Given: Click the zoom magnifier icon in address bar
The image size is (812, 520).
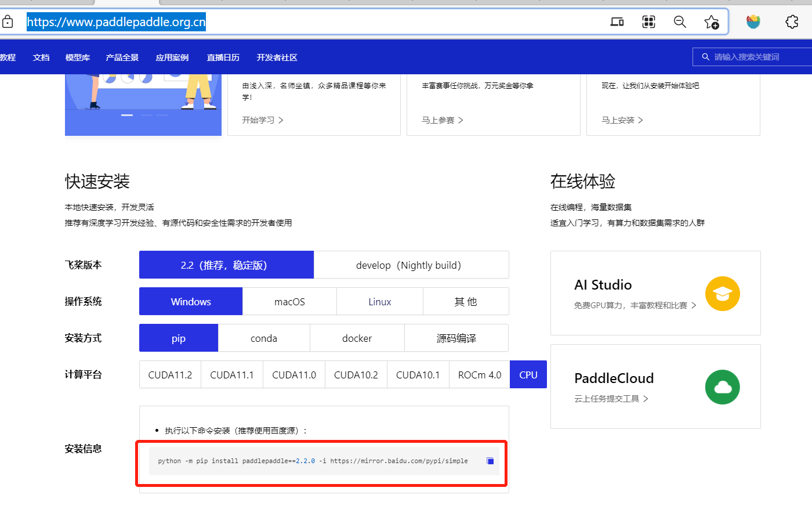Looking at the screenshot, I should tap(680, 22).
